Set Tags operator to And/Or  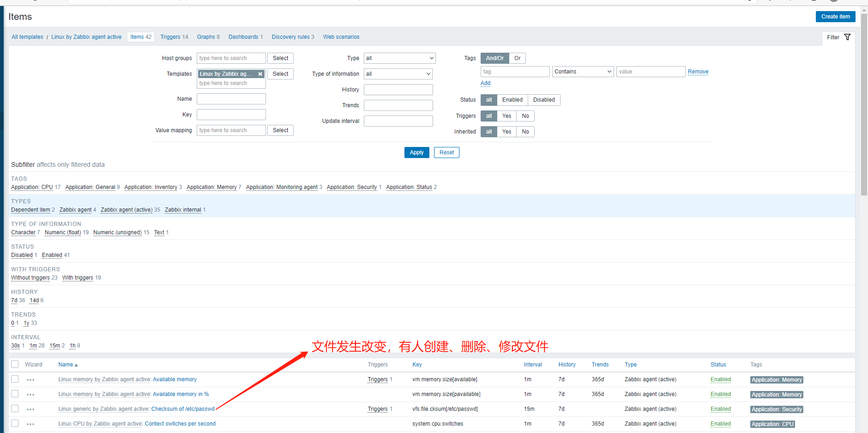pos(494,58)
